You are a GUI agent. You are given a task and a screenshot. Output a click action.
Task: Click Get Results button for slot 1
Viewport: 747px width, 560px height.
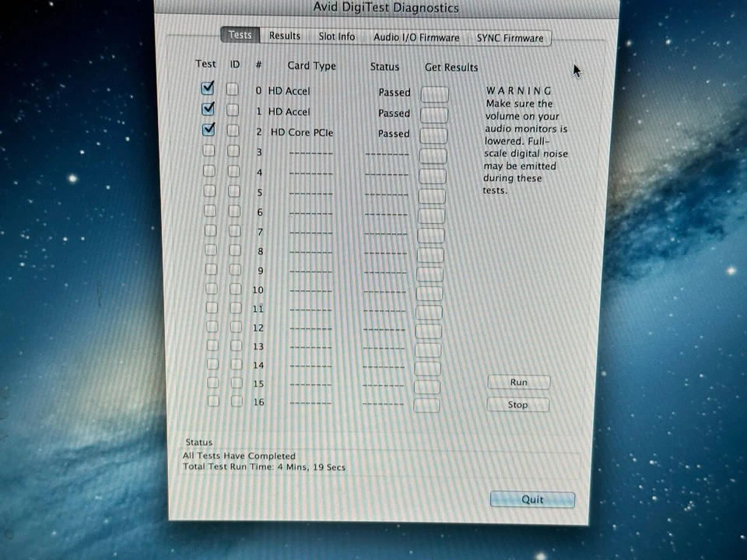point(434,115)
